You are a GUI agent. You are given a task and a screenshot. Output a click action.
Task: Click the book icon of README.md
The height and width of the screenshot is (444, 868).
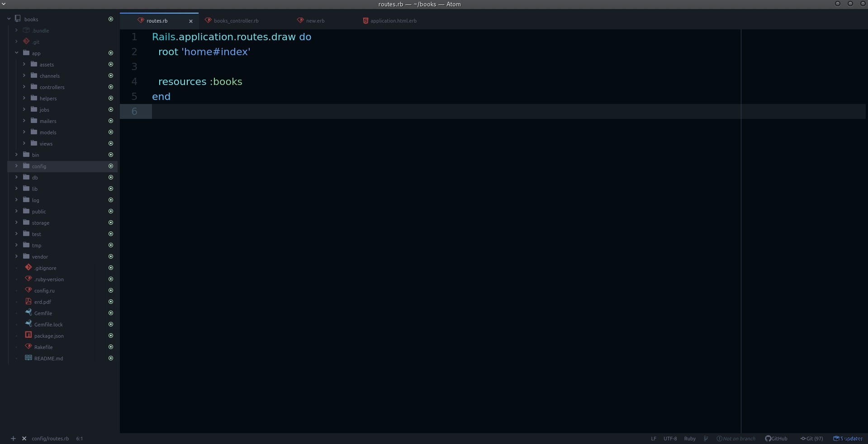click(28, 358)
